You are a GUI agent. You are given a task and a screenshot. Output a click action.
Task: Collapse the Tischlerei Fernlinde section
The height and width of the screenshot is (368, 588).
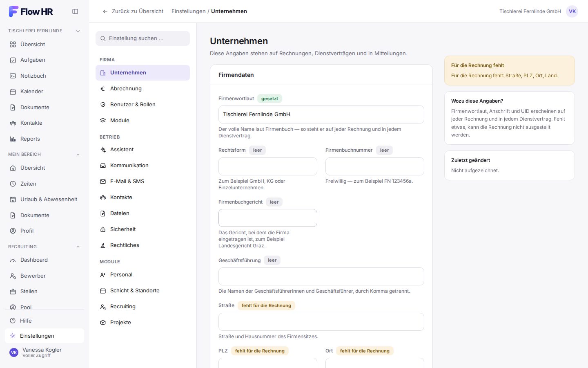(x=78, y=31)
